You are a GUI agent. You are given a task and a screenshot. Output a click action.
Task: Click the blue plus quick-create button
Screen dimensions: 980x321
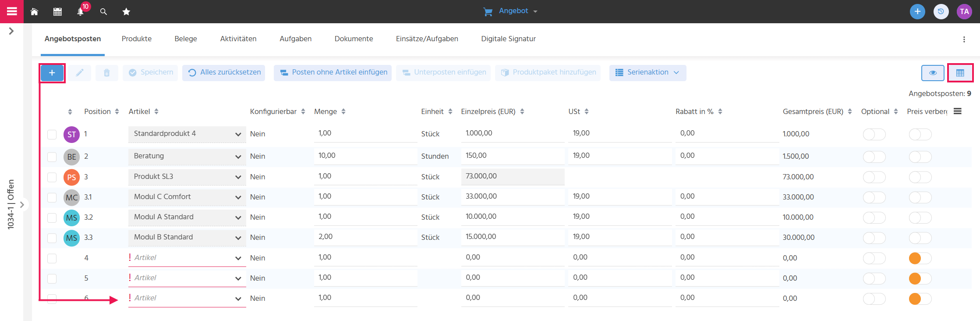click(x=917, y=11)
